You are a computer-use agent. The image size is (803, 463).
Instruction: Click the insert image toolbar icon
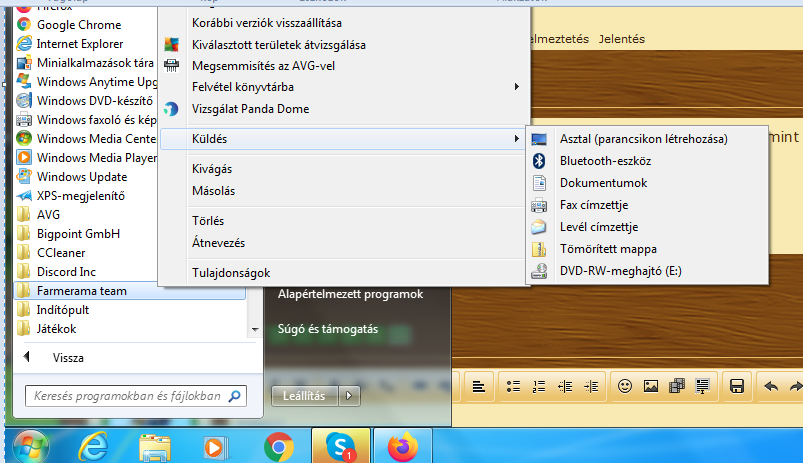click(x=651, y=386)
